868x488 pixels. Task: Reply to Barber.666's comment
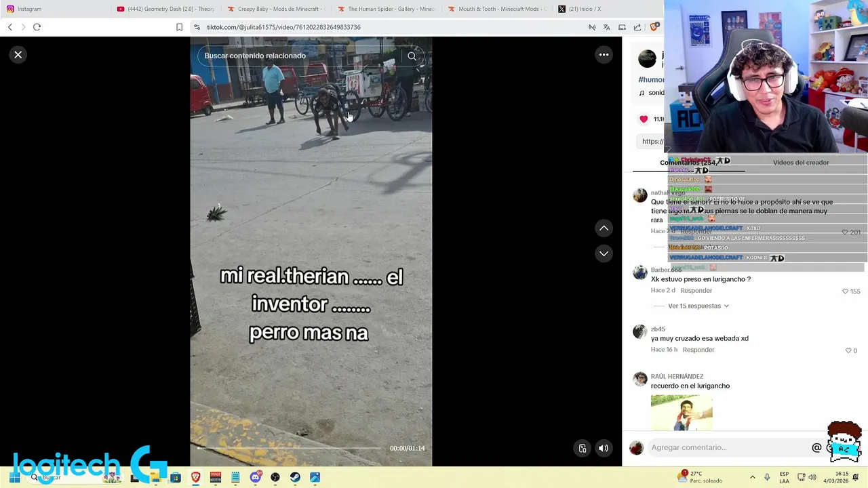pos(696,291)
